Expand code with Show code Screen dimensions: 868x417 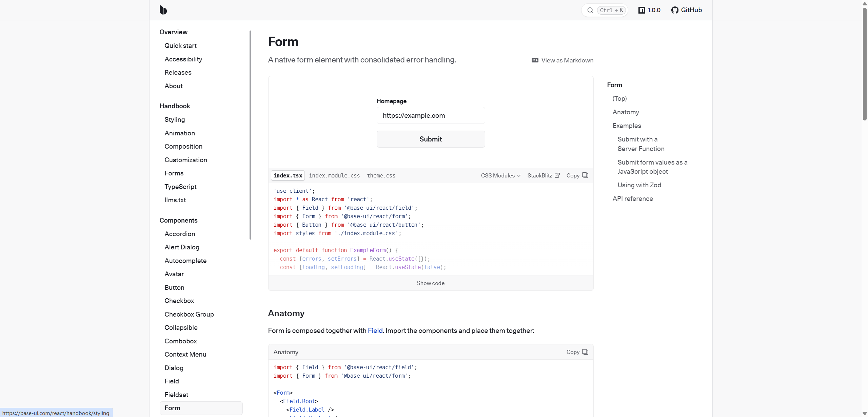point(431,283)
